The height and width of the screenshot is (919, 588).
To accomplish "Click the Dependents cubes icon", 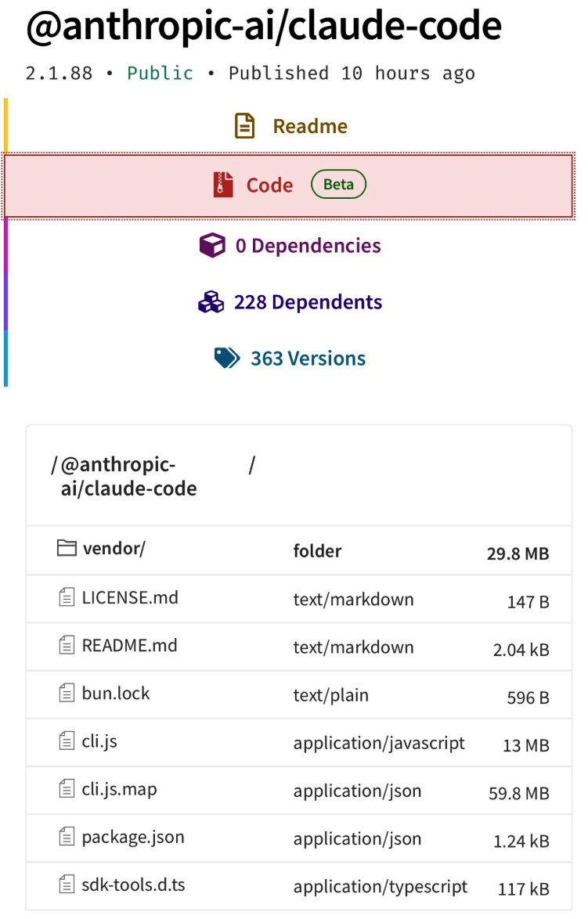I will click(211, 302).
